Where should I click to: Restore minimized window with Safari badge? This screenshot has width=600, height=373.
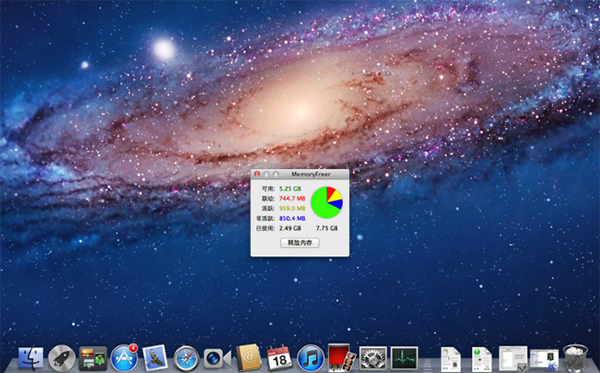tap(544, 360)
